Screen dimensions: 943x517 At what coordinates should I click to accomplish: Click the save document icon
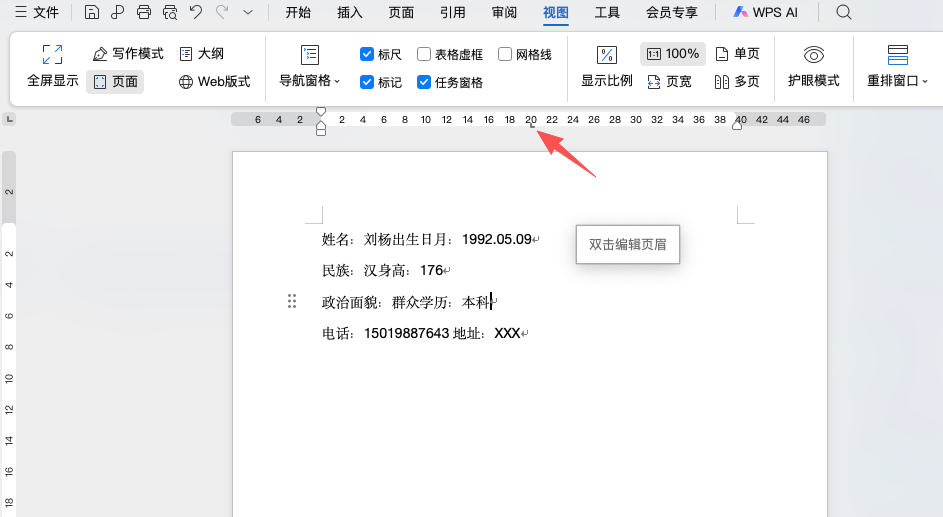91,12
